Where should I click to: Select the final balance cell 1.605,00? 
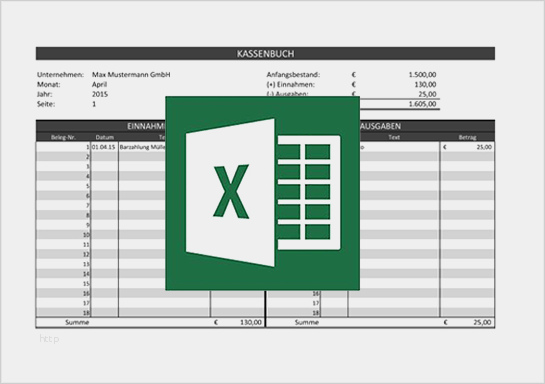click(x=422, y=104)
